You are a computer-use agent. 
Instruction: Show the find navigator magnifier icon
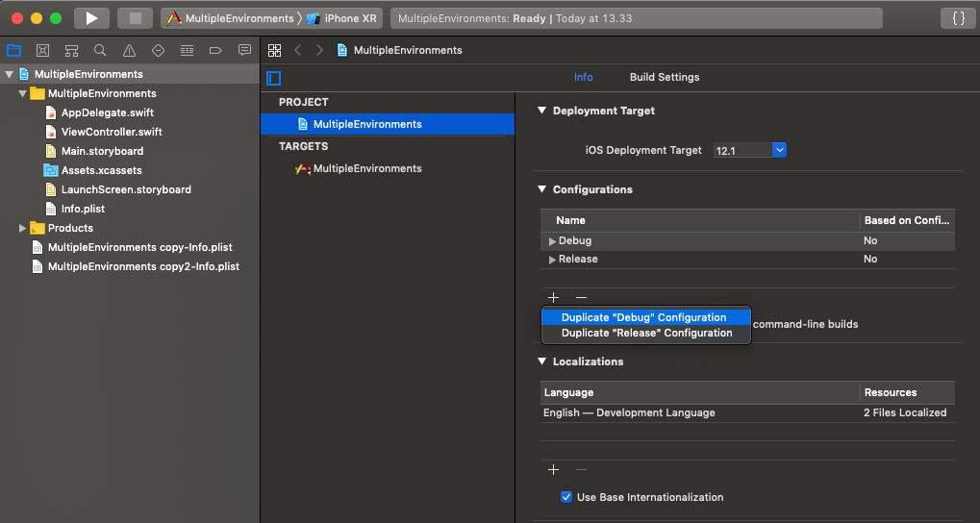(100, 51)
